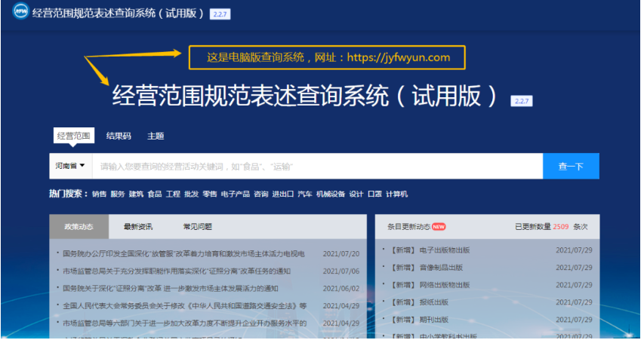Click hot search keyword 食品
Screen dimensions: 644x340
point(155,195)
